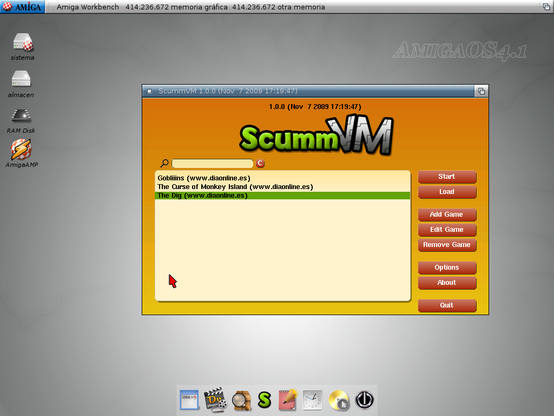The height and width of the screenshot is (416, 554).
Task: Click the magnifier search icon in ScummVM
Action: (x=164, y=163)
